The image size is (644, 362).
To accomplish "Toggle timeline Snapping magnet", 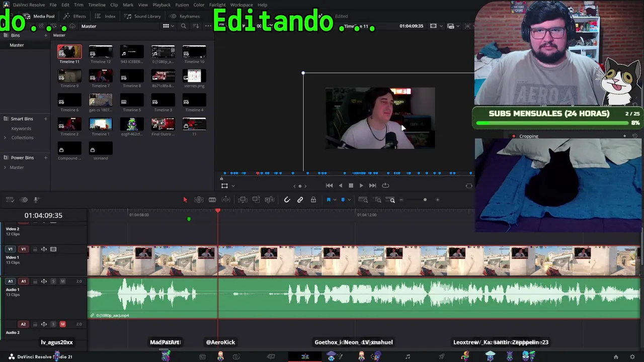I will [x=287, y=200].
